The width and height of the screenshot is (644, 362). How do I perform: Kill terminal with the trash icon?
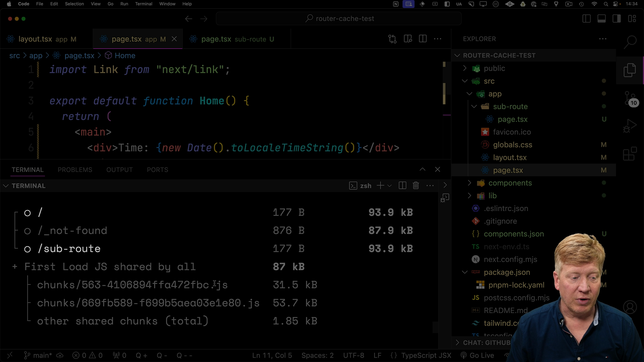click(416, 186)
